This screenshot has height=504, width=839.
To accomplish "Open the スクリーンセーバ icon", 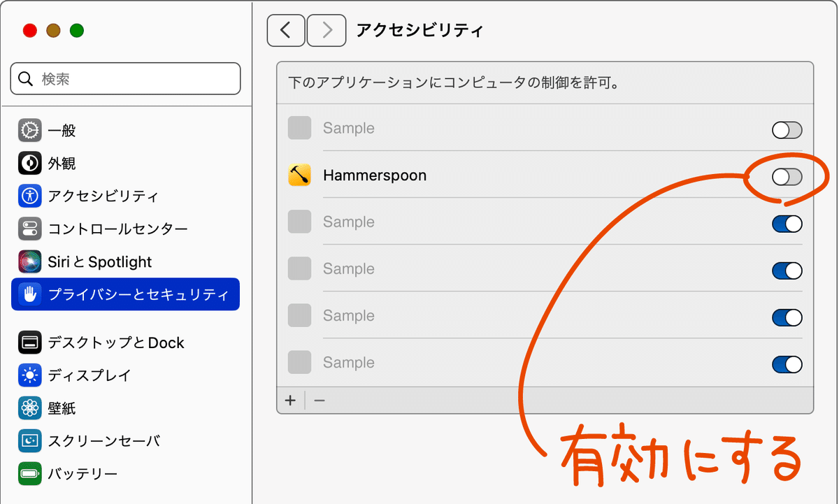I will tap(29, 441).
